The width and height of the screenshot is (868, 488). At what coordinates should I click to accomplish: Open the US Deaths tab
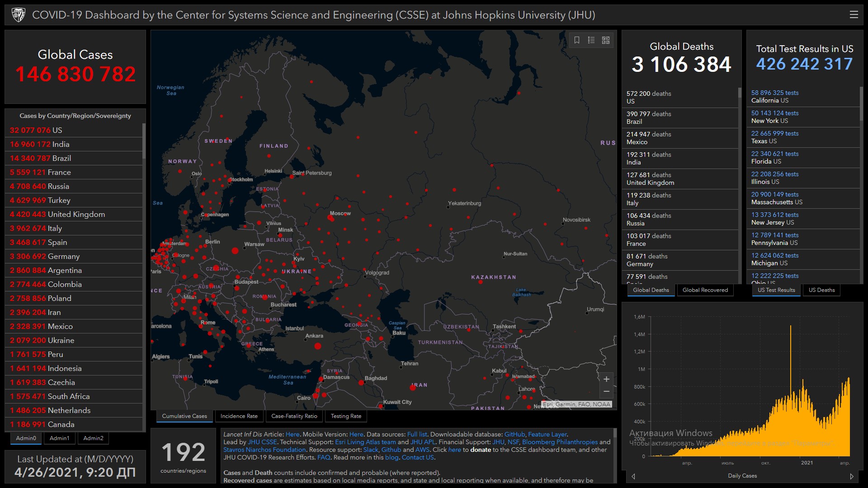click(x=821, y=290)
